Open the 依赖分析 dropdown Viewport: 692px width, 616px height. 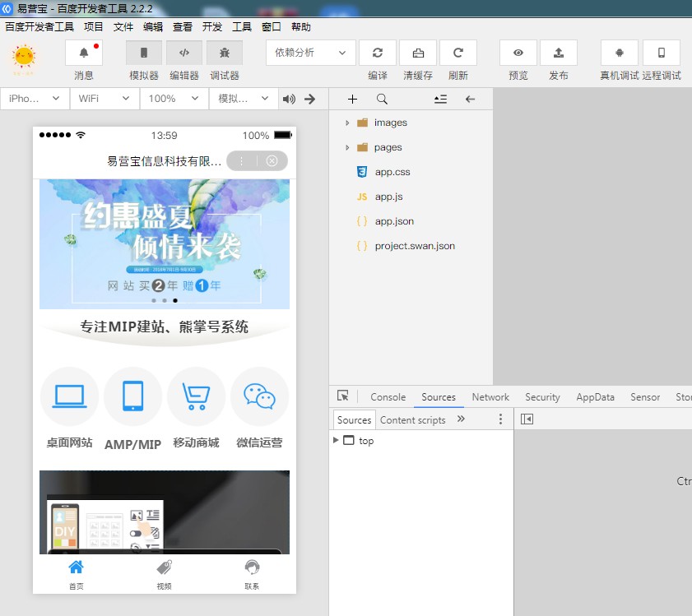[x=311, y=53]
